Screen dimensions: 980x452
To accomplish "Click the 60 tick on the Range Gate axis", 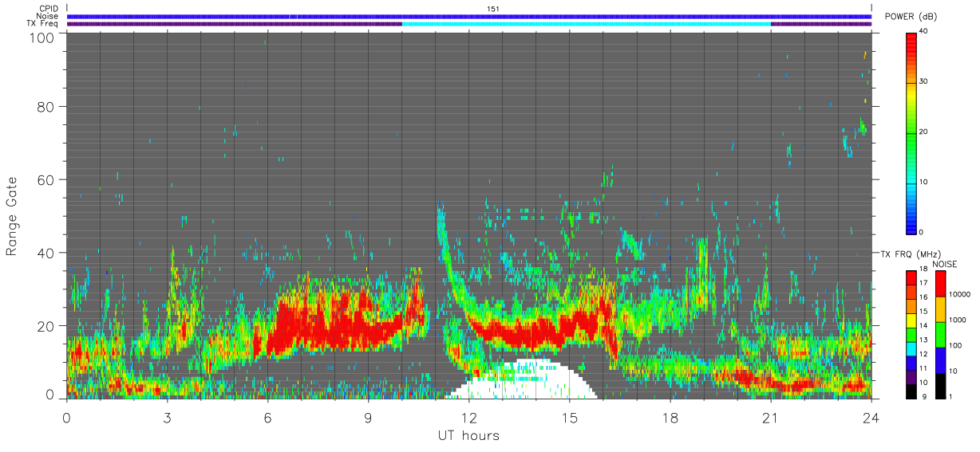I will (x=45, y=179).
